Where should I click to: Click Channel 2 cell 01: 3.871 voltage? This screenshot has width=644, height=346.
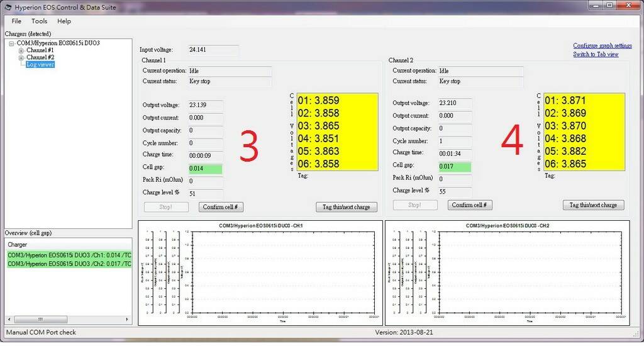pyautogui.click(x=565, y=101)
